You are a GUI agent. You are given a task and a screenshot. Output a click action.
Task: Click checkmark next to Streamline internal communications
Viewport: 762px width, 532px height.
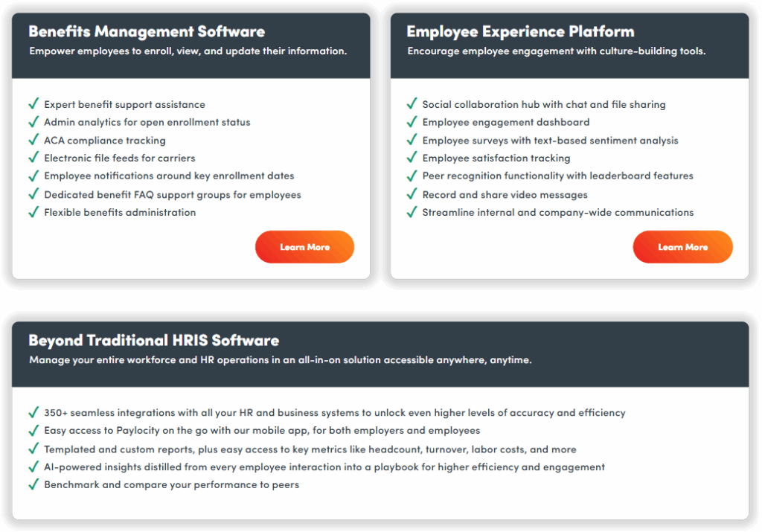point(412,212)
